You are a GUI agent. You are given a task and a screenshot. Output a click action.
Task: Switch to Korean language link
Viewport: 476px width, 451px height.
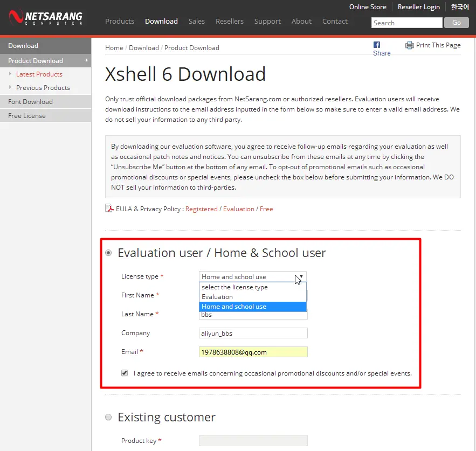pyautogui.click(x=460, y=7)
